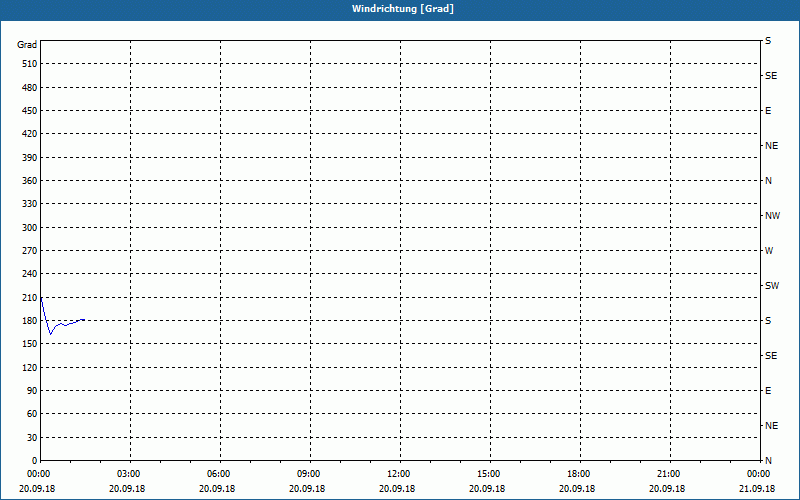Click the 06:00 time axis label
The height and width of the screenshot is (500, 800).
(218, 474)
